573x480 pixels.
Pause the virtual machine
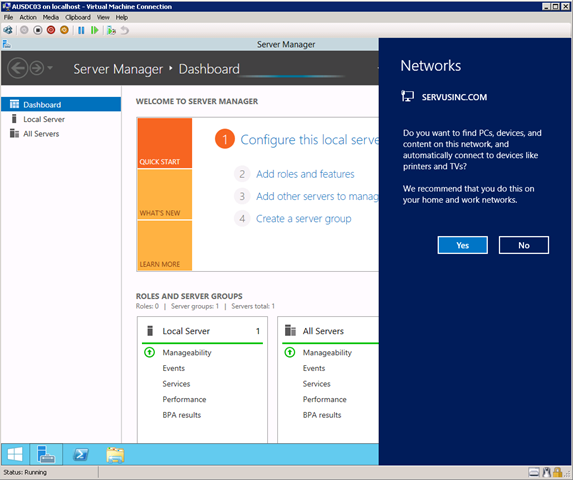click(81, 30)
